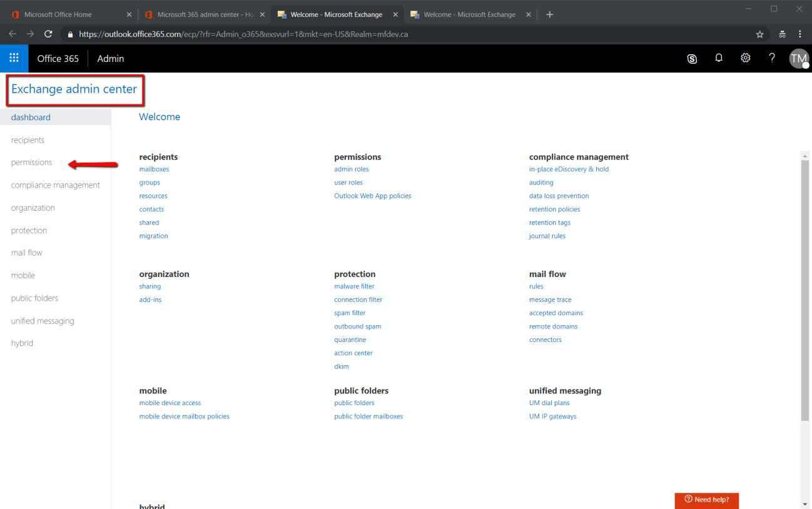This screenshot has height=509, width=812.
Task: Click the help question mark icon
Action: pyautogui.click(x=772, y=58)
